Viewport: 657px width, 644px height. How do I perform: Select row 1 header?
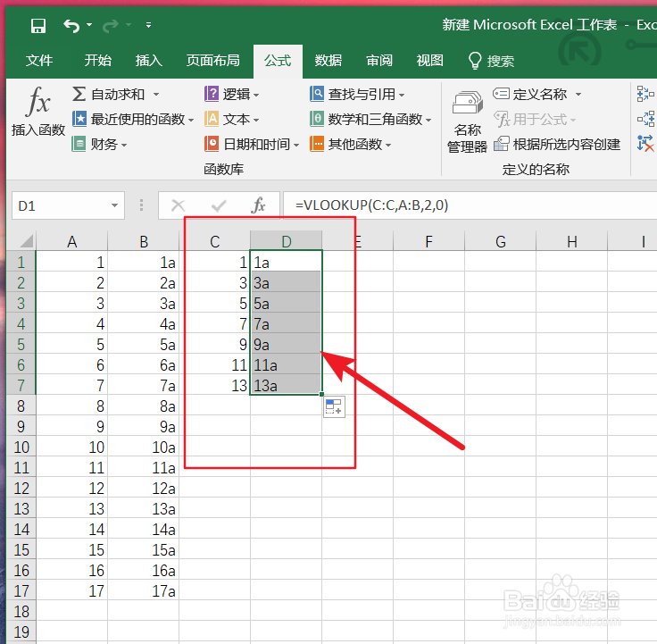click(x=21, y=262)
